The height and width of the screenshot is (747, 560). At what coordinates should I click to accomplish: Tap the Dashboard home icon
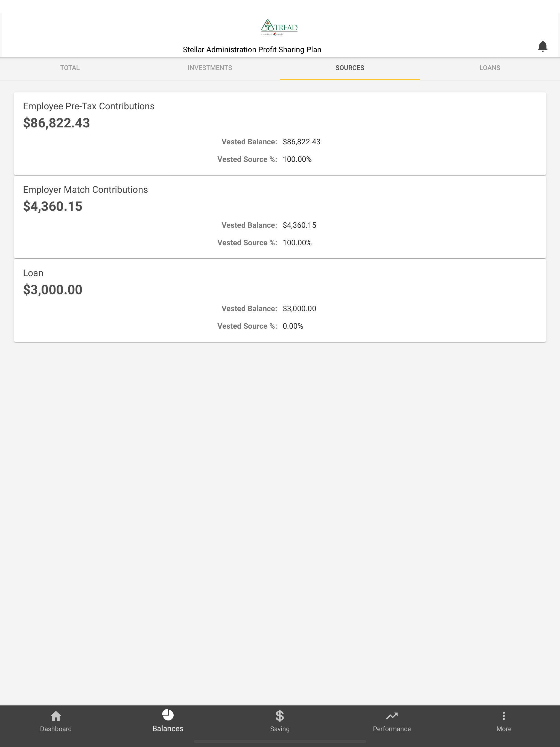coord(56,716)
